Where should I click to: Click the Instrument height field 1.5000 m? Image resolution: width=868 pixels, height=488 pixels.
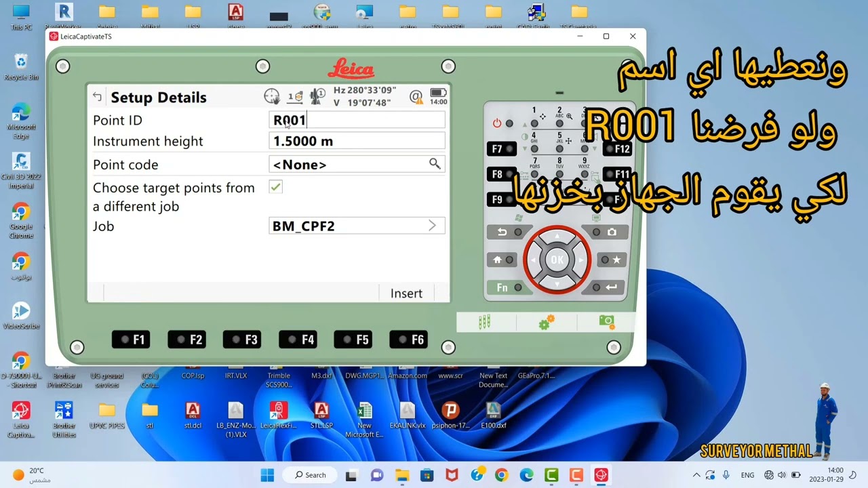click(x=357, y=141)
